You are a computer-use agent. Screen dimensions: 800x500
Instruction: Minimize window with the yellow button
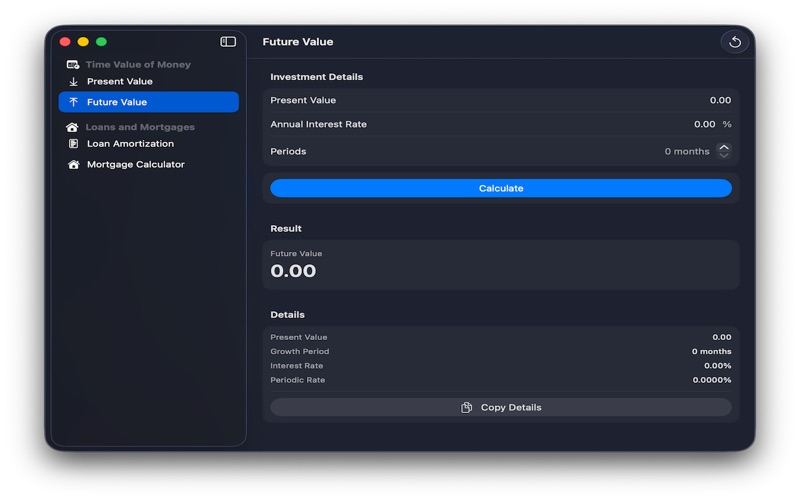[83, 42]
